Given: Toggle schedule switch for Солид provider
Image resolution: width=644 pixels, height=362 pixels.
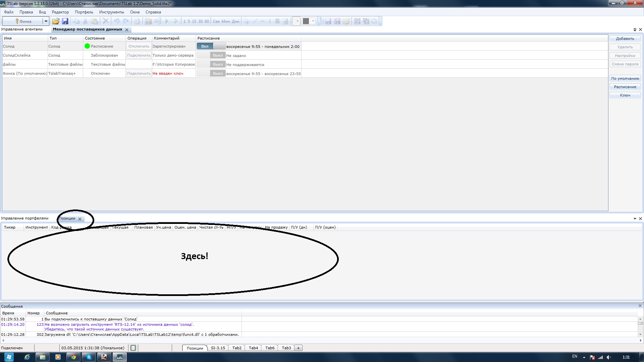Looking at the screenshot, I should coord(211,46).
